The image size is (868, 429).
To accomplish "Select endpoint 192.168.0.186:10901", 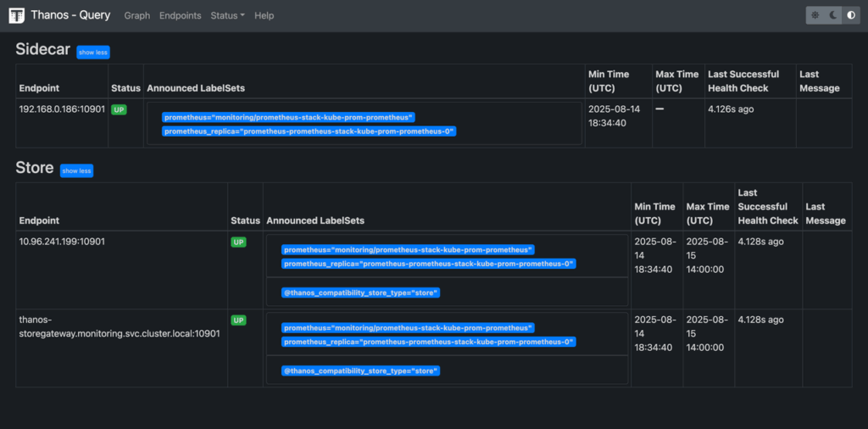I will coord(62,109).
